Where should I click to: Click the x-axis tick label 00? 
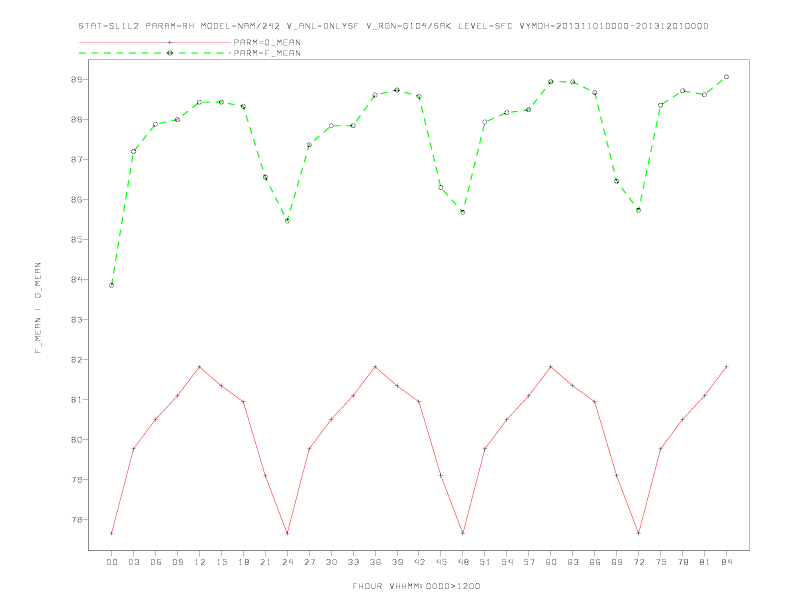[x=112, y=562]
